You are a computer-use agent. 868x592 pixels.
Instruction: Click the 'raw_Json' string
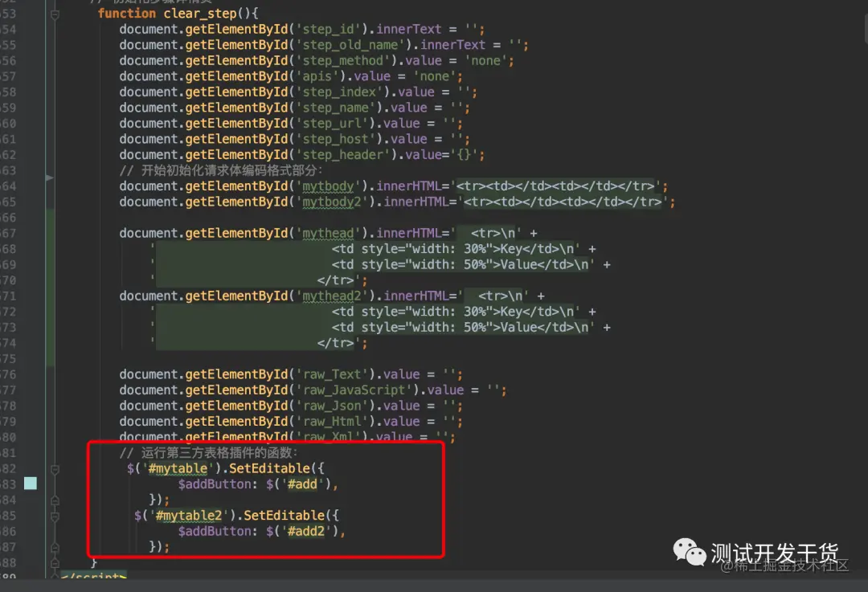coord(332,406)
